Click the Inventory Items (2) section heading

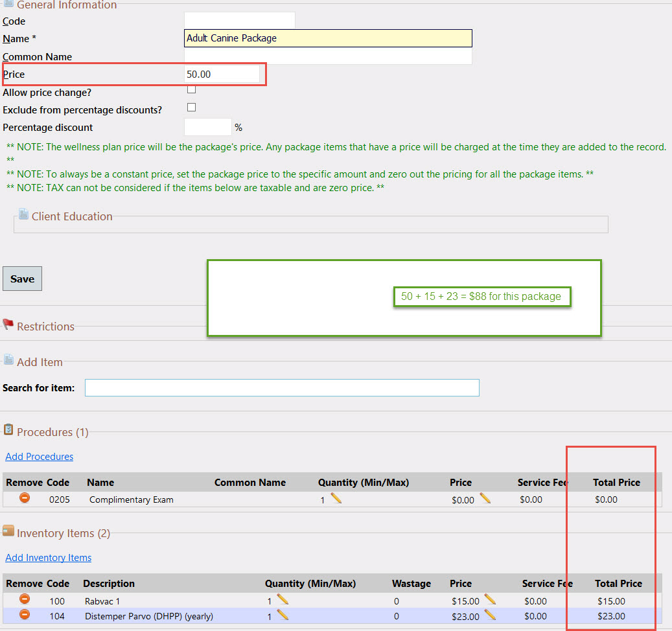click(x=64, y=533)
